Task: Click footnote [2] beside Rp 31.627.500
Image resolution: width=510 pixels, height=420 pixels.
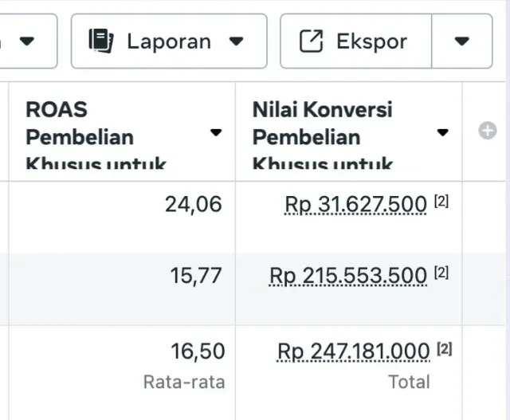Action: click(x=441, y=202)
